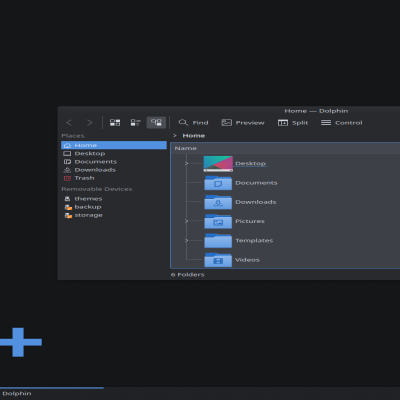The image size is (400, 400).
Task: Split the Dolphin view
Action: tap(293, 123)
